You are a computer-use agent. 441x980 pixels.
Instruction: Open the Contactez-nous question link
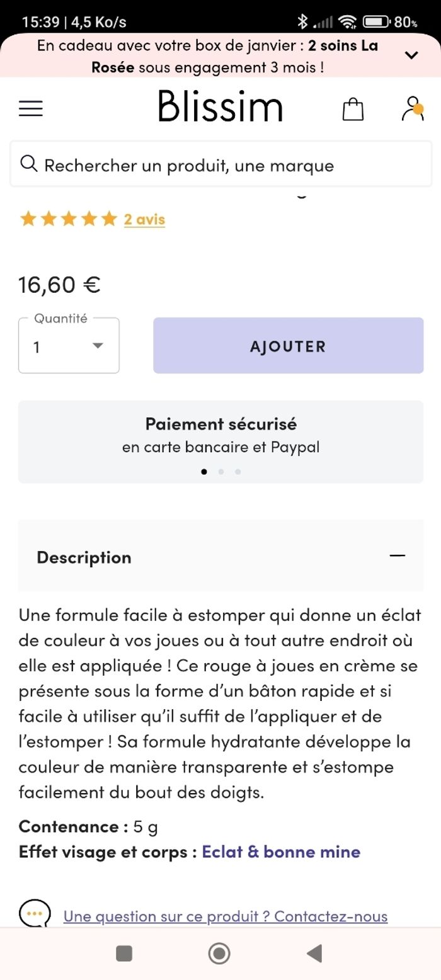(x=226, y=916)
